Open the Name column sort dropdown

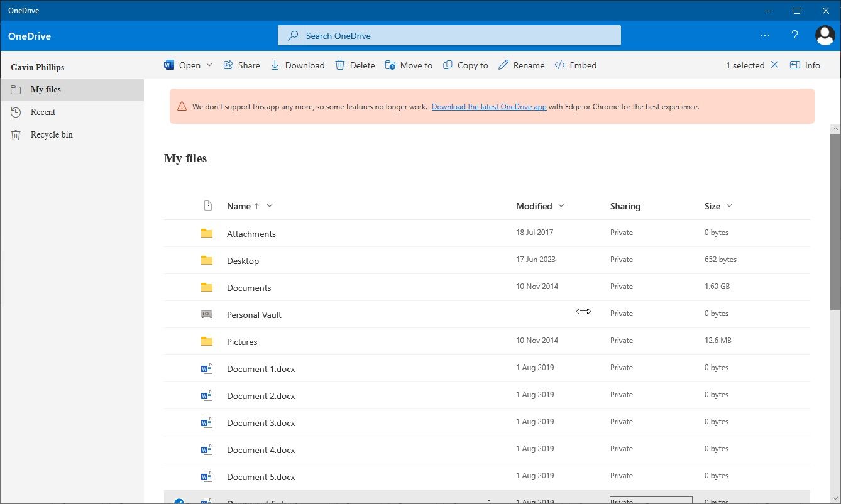[x=269, y=205]
